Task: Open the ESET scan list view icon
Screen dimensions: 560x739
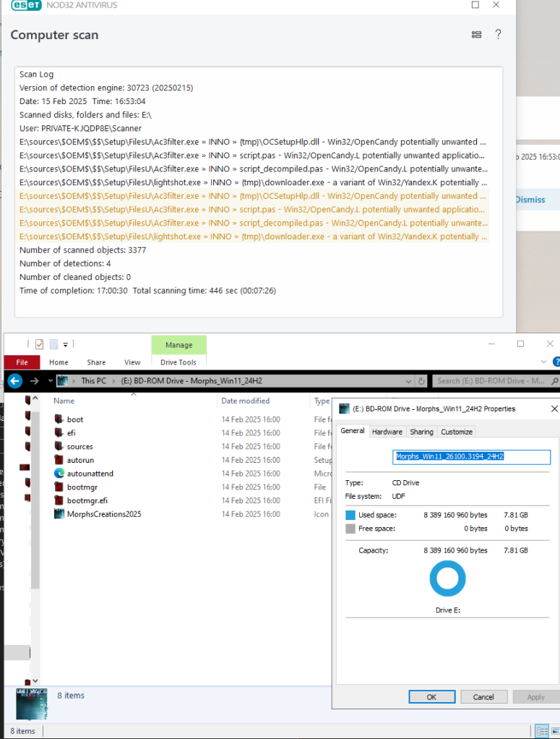Action: 476,35
